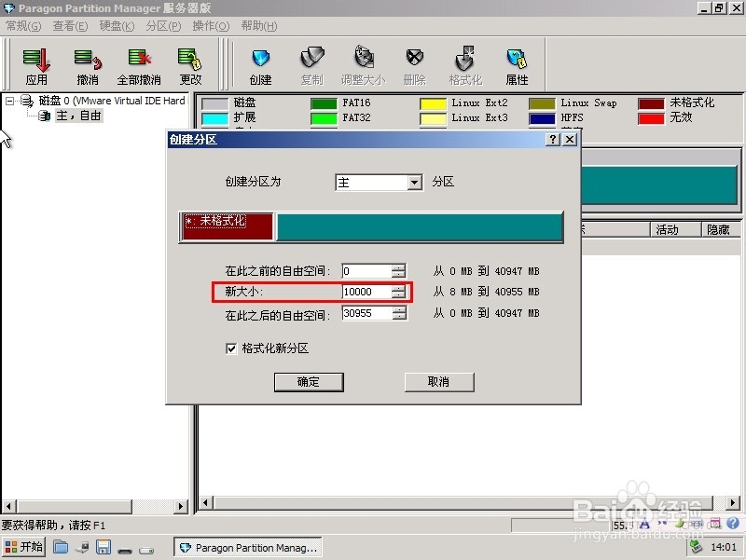Click Paragon Partition Manager taskbar button
Image resolution: width=746 pixels, height=560 pixels.
[248, 548]
